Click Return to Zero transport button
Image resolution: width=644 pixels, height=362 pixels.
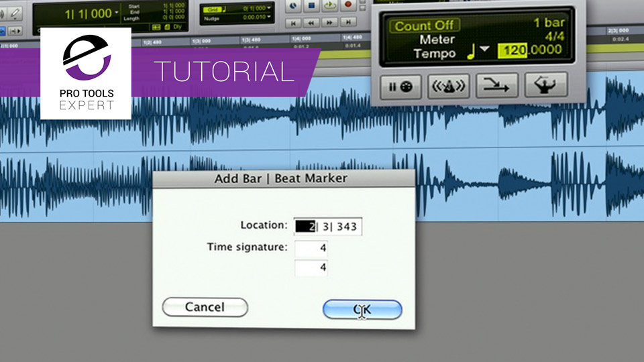click(x=293, y=23)
